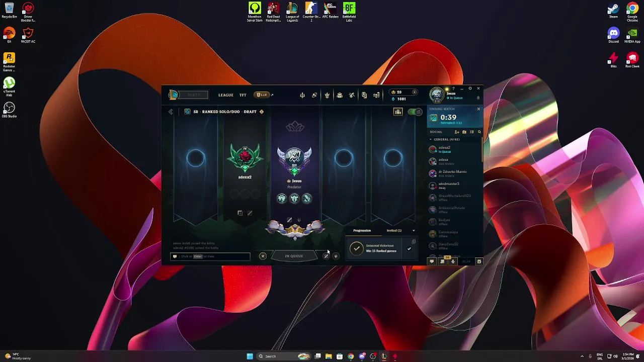Open Riot Client desktop shortcut

[632, 60]
